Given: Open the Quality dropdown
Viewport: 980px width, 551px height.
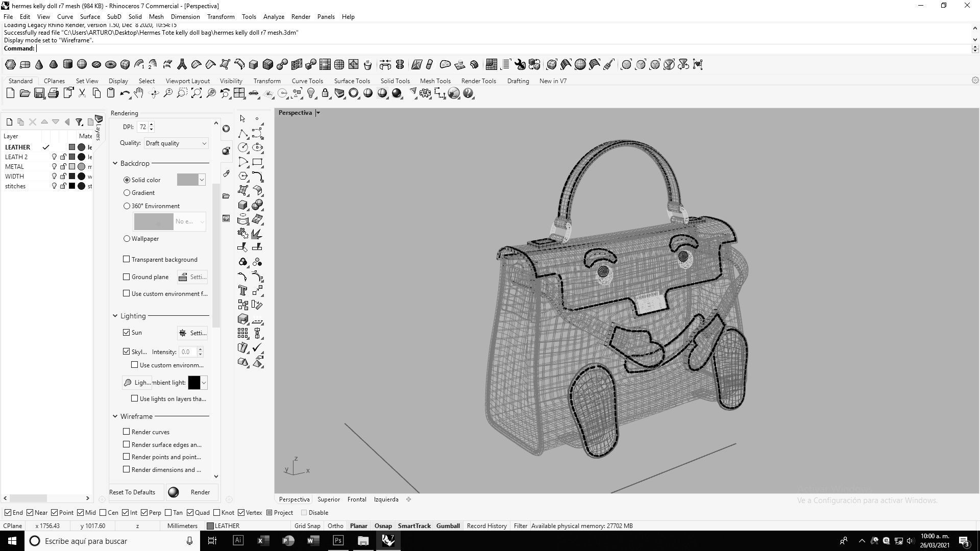Looking at the screenshot, I should [176, 143].
